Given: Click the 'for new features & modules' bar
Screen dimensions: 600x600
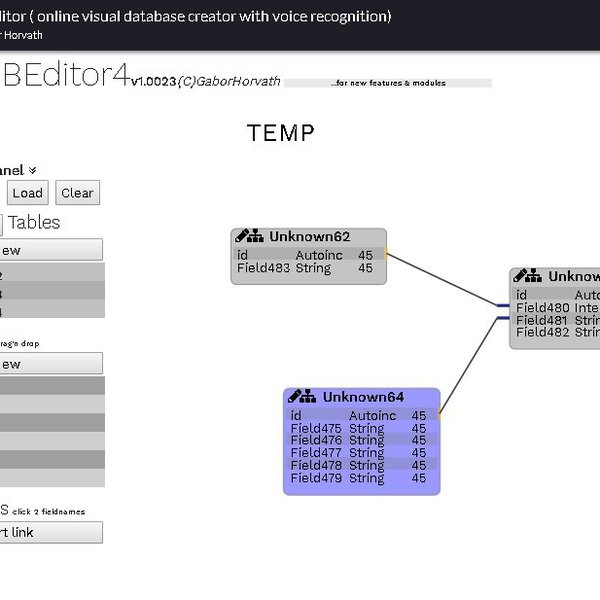Looking at the screenshot, I should [388, 83].
